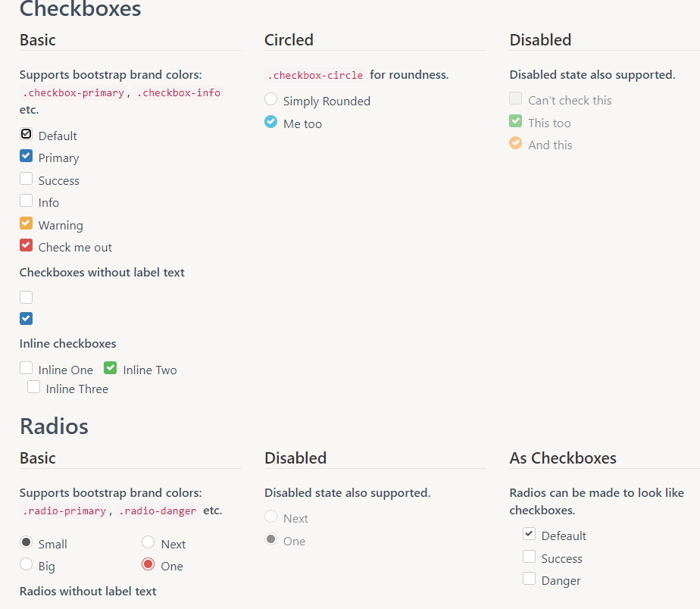The width and height of the screenshot is (700, 609).
Task: Click Checkboxes without label text heading
Action: click(102, 273)
